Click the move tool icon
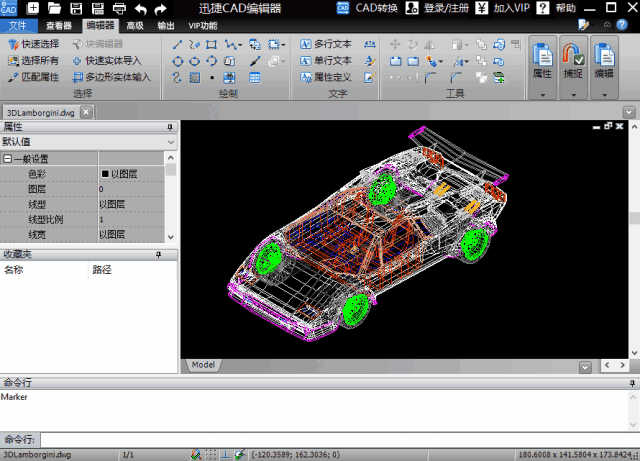The height and width of the screenshot is (461, 640). coord(395,45)
